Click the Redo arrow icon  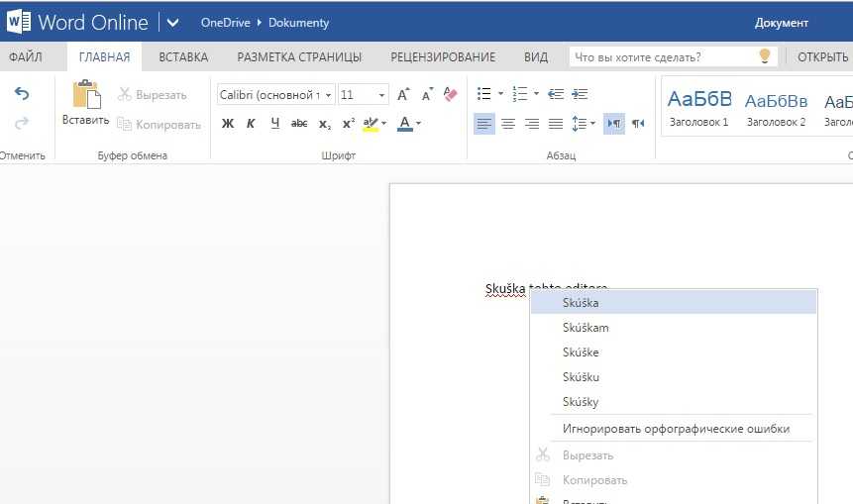[22, 124]
